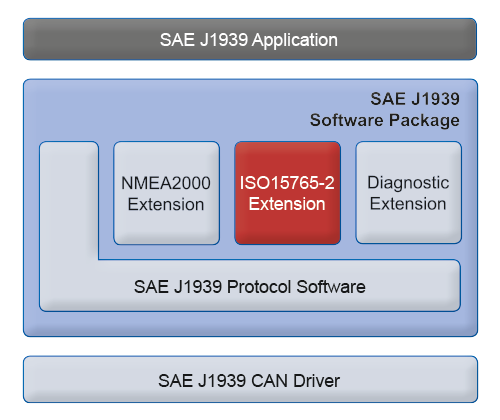The height and width of the screenshot is (420, 500).
Task: Click the vertical arm of Protocol Software block
Action: click(x=69, y=201)
